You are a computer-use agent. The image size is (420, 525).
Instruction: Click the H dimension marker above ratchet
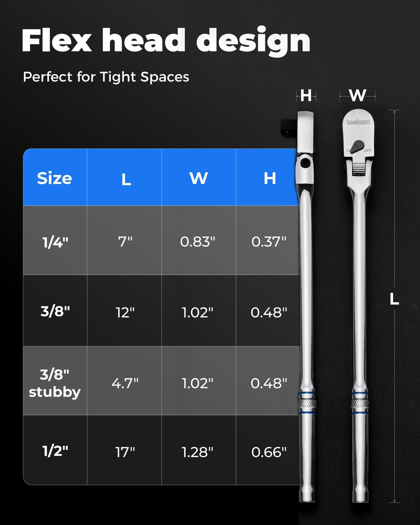tap(306, 96)
